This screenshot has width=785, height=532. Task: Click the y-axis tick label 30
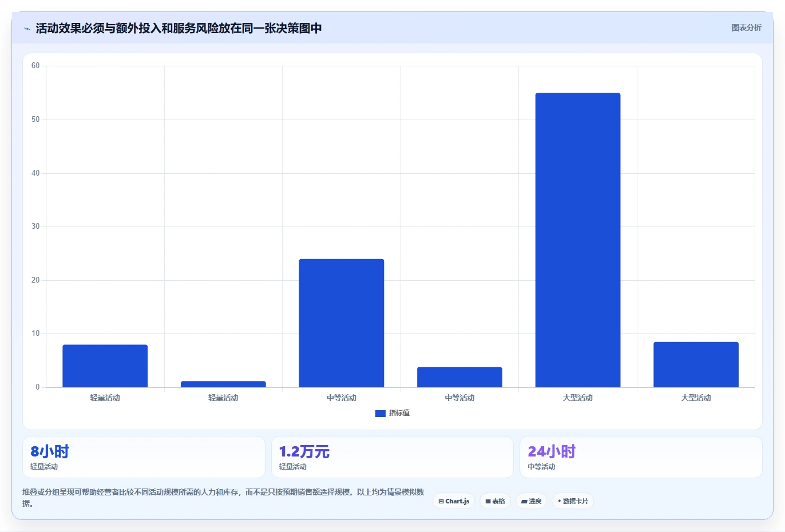35,227
